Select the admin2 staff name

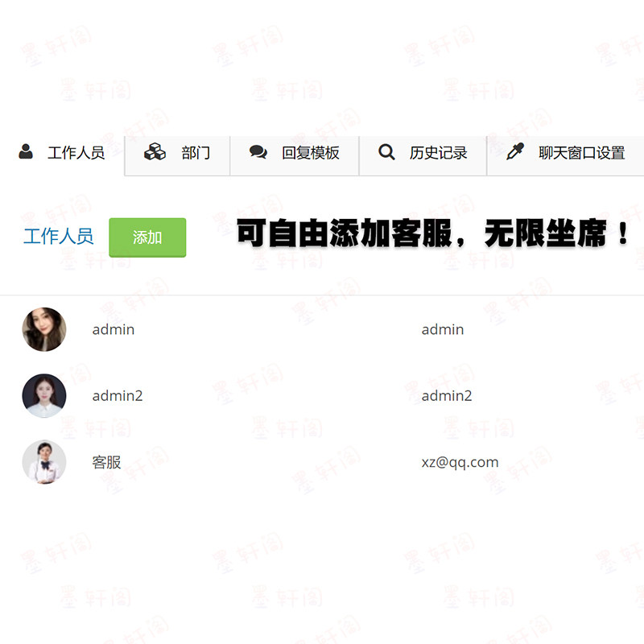coord(118,395)
